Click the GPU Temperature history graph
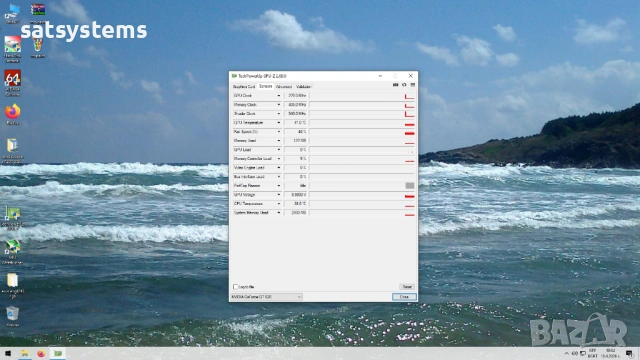This screenshot has height=360, width=640. pos(362,123)
